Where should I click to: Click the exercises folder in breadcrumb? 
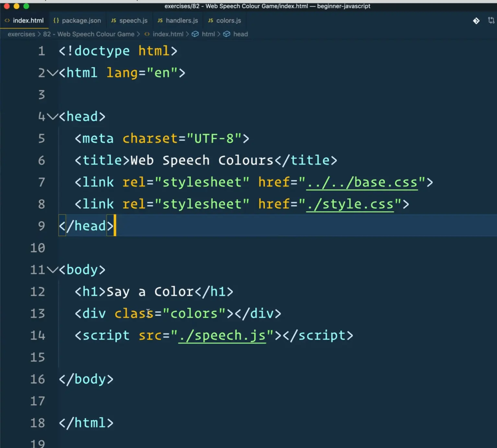point(21,34)
